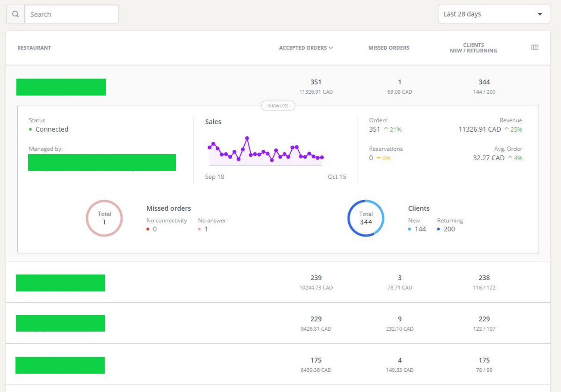Open the column chooser icon
Viewport: 561px width, 392px height.
click(x=535, y=47)
